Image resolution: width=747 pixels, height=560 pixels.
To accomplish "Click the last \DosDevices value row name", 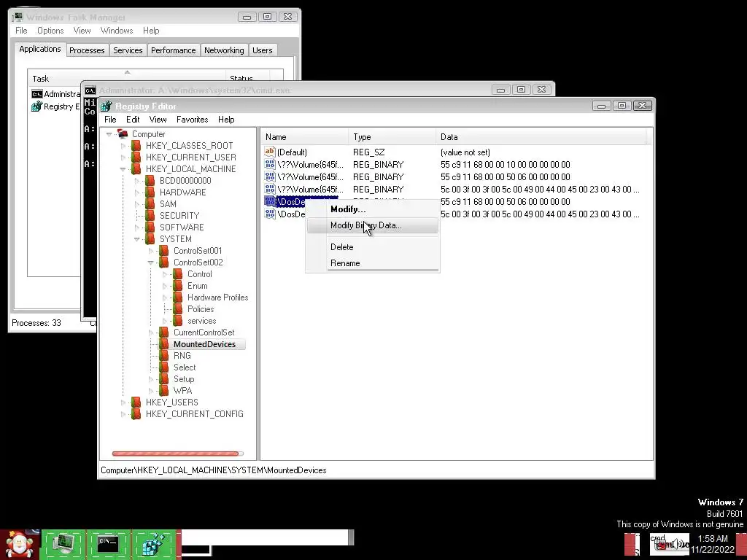I will pos(291,214).
